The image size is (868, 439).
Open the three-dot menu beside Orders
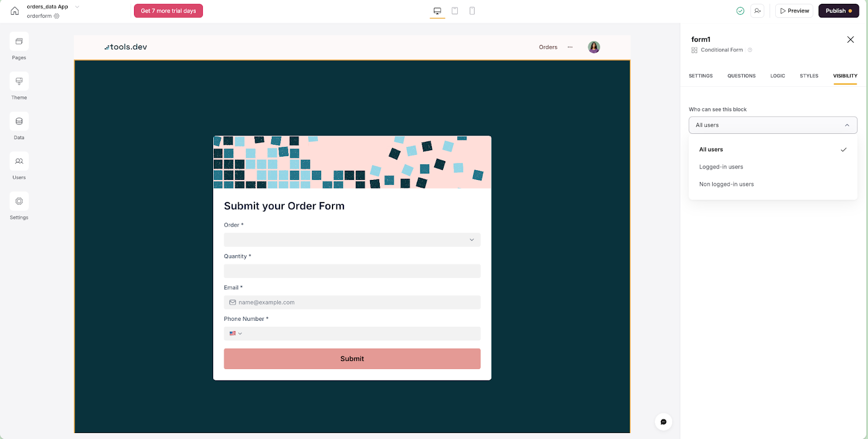click(570, 47)
